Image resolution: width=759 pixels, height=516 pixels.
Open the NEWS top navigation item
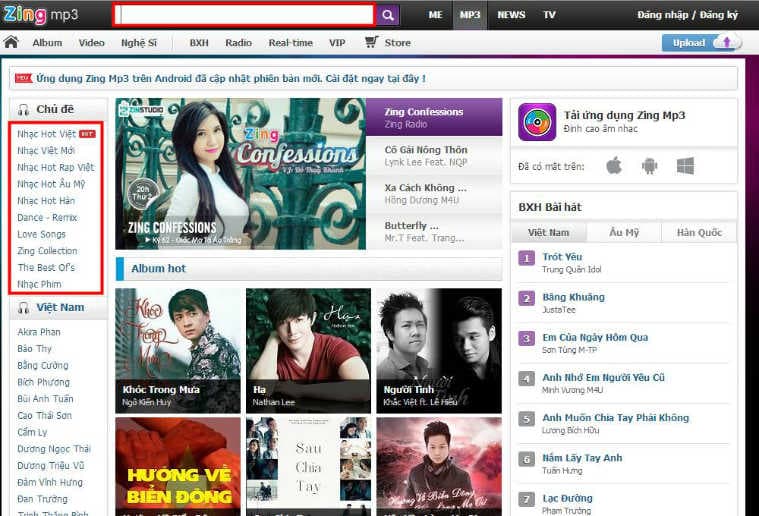[x=511, y=15]
